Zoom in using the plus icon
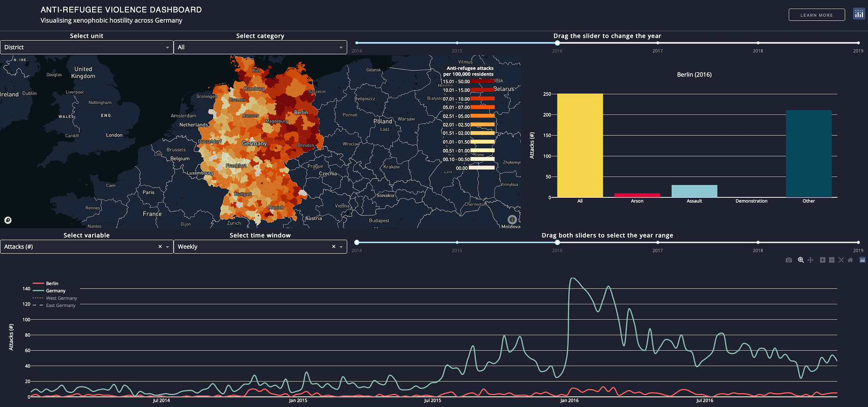This screenshot has height=407, width=868. [822, 260]
